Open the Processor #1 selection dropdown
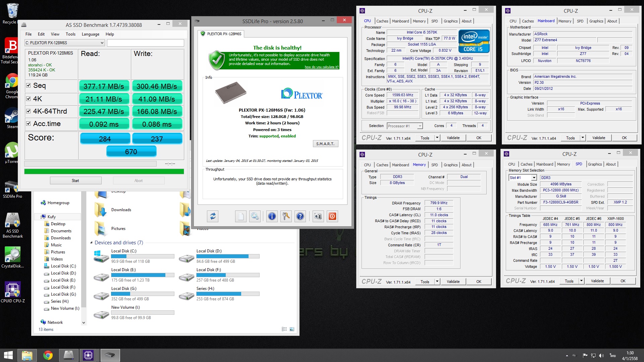The height and width of the screenshot is (362, 644). click(x=420, y=126)
